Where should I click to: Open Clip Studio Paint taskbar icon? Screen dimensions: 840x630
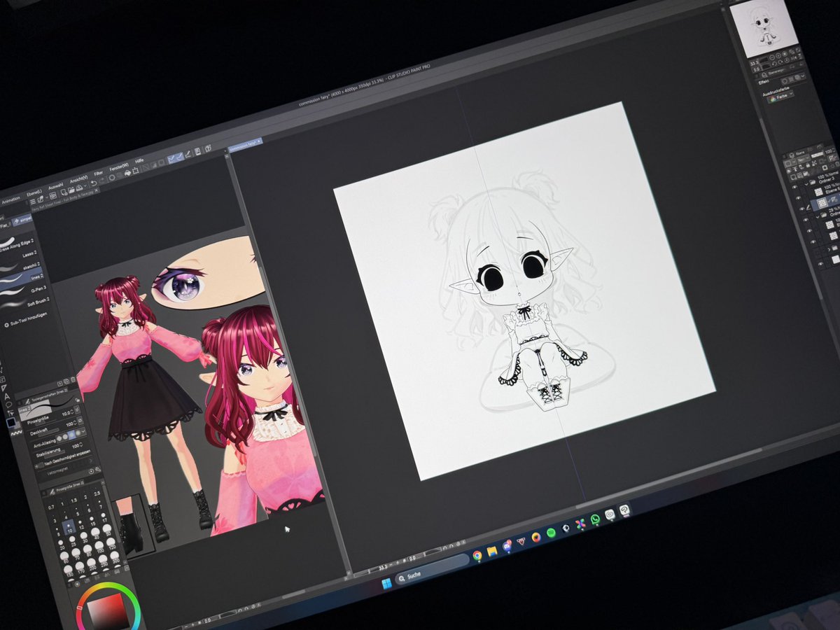click(x=624, y=510)
